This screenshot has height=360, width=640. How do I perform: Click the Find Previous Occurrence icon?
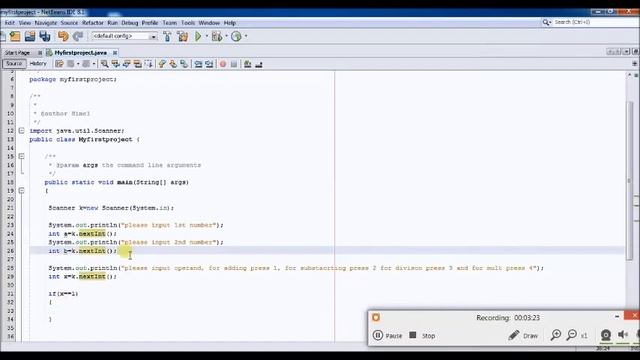point(116,64)
